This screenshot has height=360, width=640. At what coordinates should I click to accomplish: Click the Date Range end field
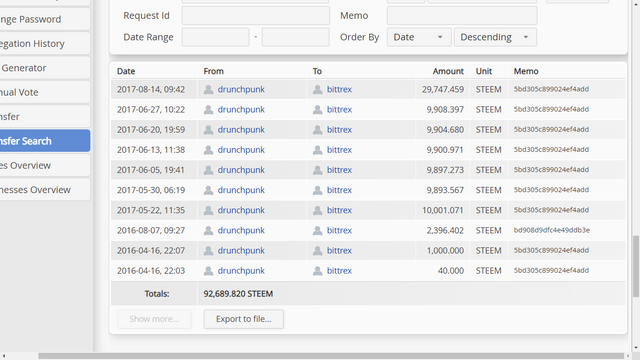coord(296,37)
